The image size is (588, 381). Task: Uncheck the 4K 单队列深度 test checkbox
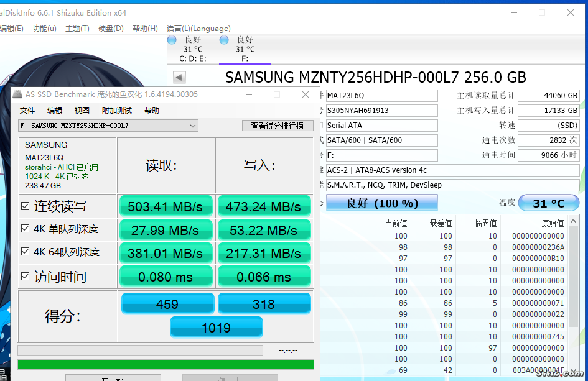[x=25, y=229]
